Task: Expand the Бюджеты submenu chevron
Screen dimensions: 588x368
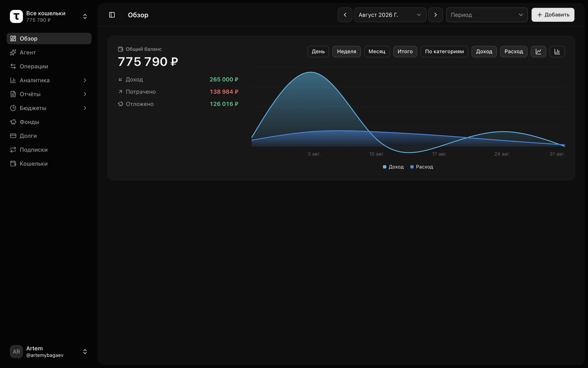Action: point(85,108)
